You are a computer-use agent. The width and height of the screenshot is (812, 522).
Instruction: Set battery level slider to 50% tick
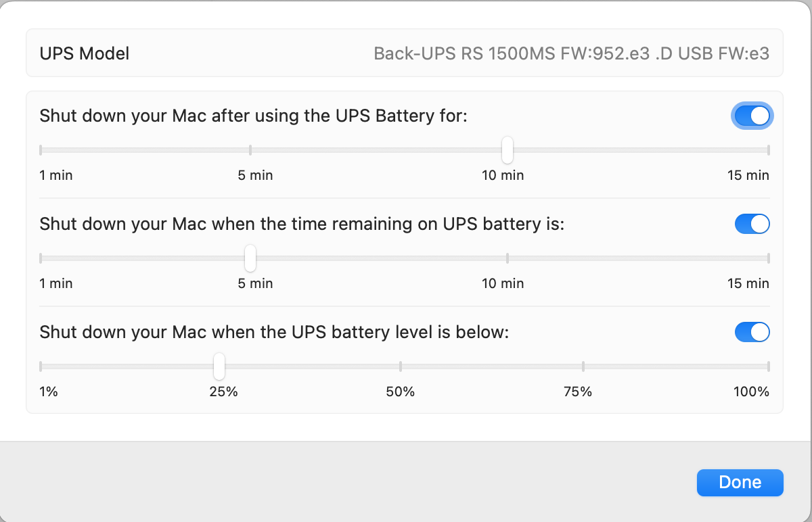coord(401,366)
